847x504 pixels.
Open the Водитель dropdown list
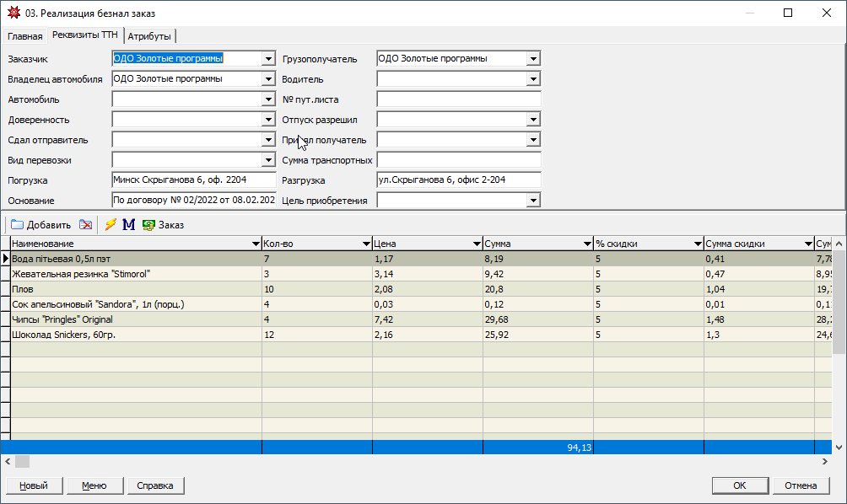532,79
